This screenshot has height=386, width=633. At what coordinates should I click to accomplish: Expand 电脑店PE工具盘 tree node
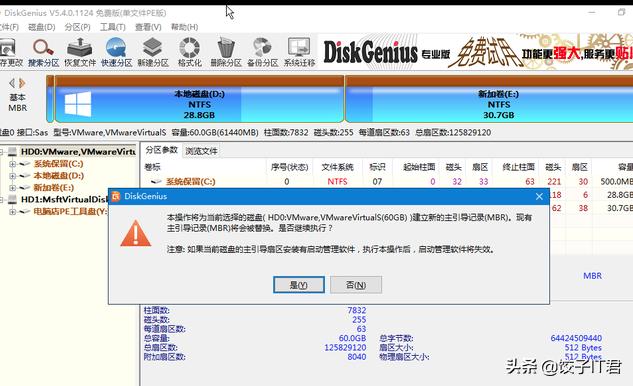click(12, 212)
